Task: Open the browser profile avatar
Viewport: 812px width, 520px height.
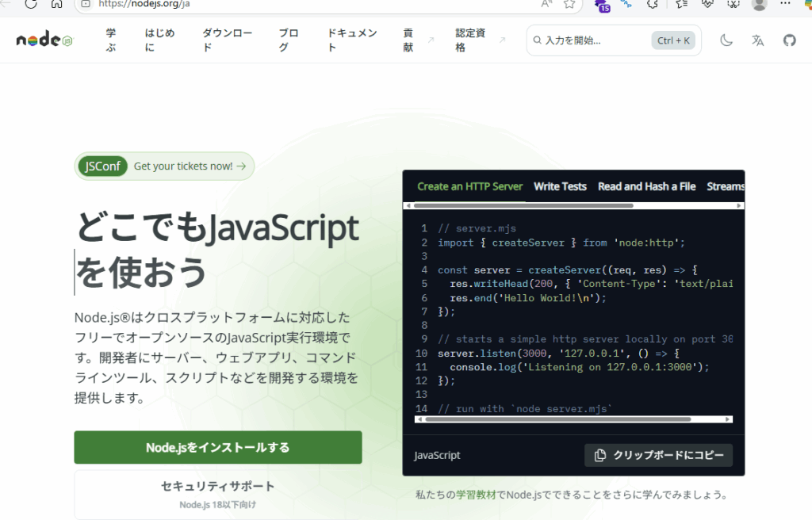Action: pos(759,4)
